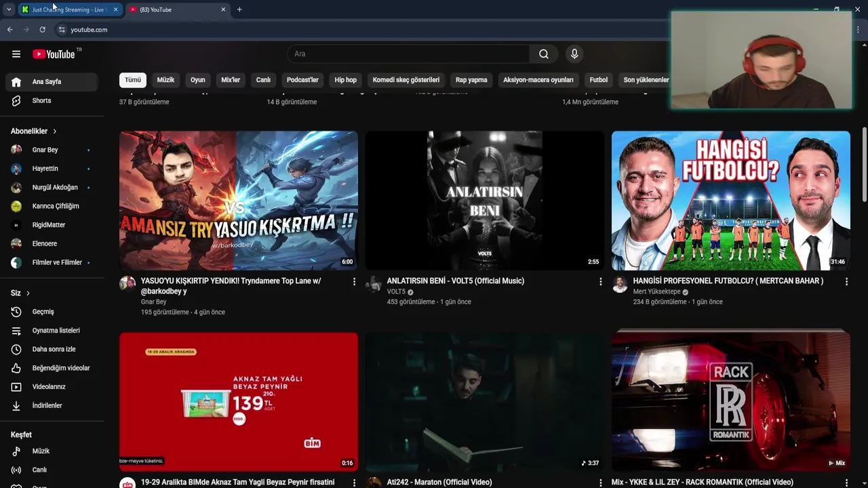Open Karınca Çiftliğim subscription channel
This screenshot has width=868, height=488.
tap(52, 206)
